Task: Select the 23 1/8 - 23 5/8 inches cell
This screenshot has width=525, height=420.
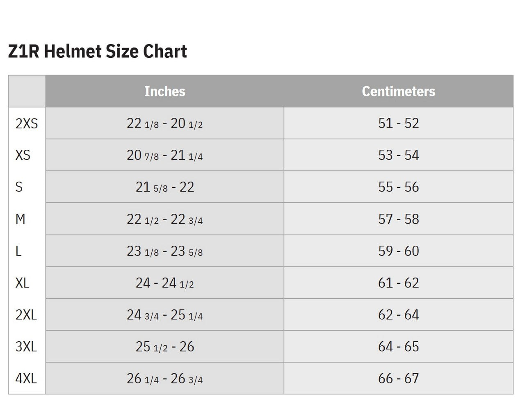Action: click(x=164, y=251)
